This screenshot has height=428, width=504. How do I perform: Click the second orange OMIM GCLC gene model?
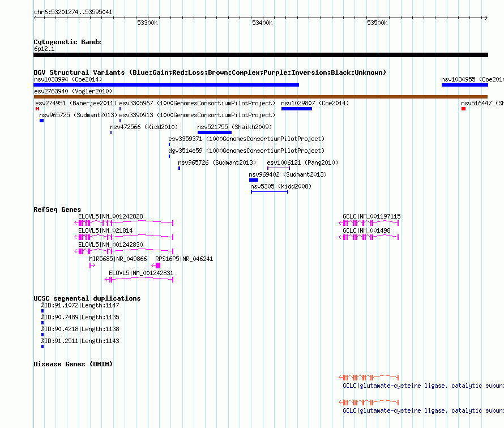click(x=369, y=403)
